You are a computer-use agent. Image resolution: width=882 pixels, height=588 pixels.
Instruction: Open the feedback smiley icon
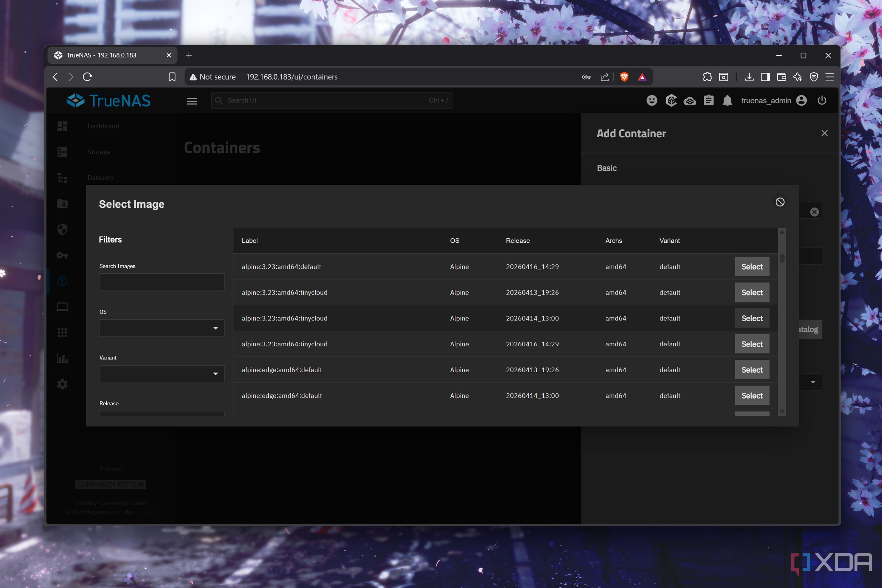652,100
